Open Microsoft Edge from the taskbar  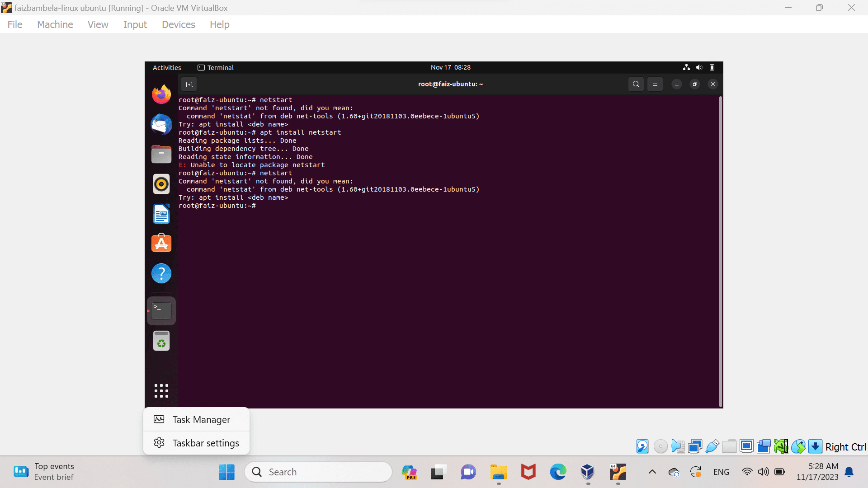558,472
